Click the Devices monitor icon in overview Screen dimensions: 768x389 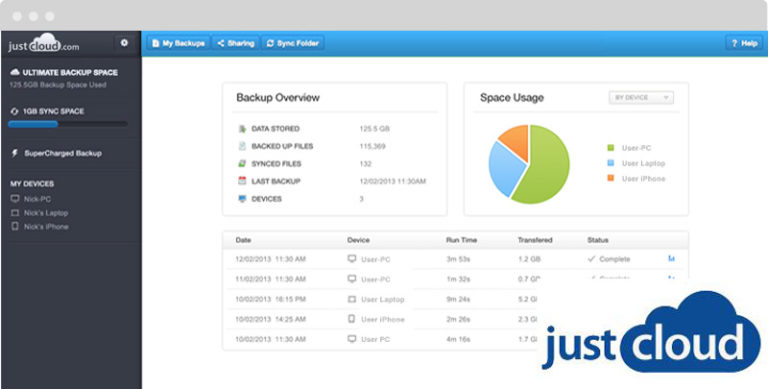(242, 199)
